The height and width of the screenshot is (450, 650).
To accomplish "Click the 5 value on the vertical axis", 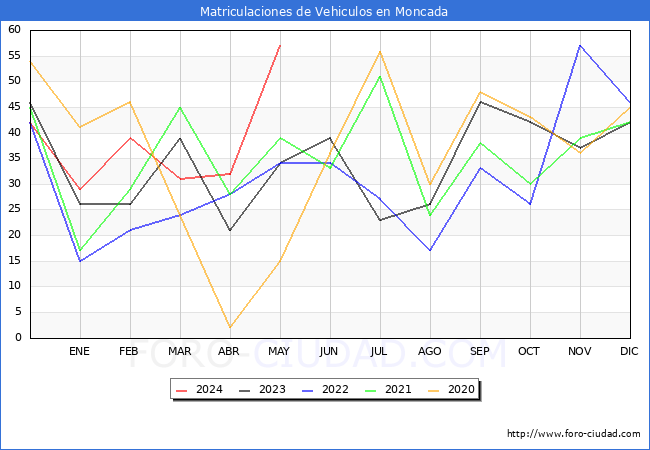I will 18,312.
